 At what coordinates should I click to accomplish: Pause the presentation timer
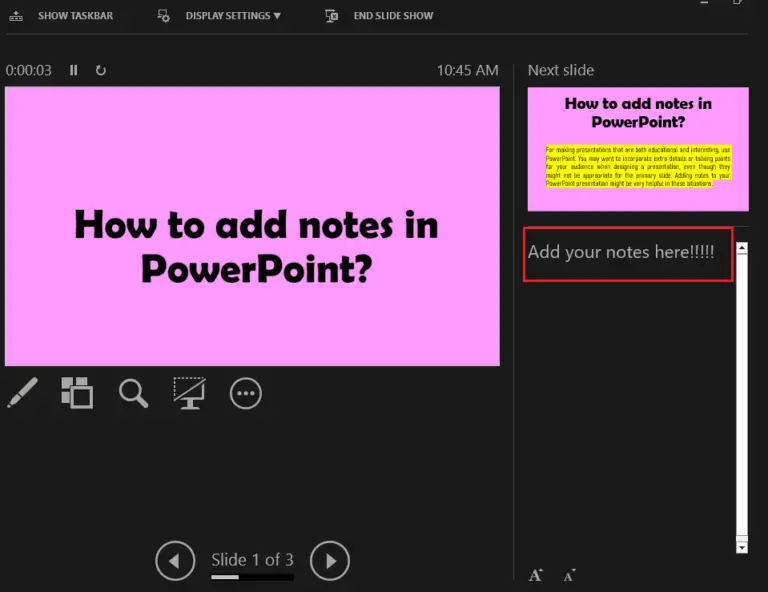click(x=73, y=70)
